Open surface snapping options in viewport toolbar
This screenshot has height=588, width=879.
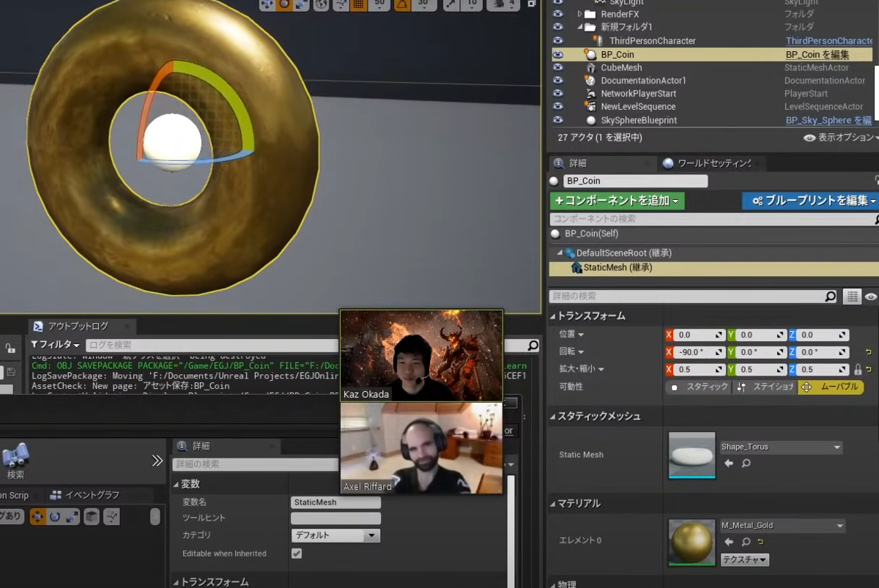(x=341, y=4)
